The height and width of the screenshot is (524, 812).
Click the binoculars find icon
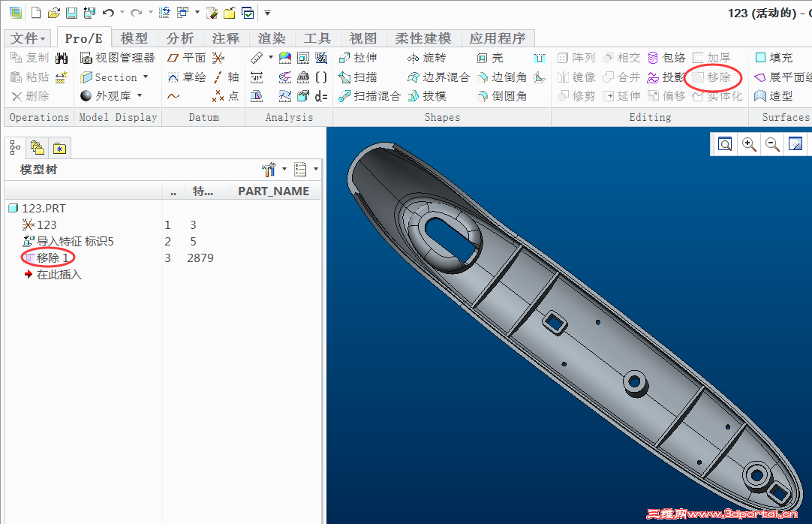pyautogui.click(x=62, y=58)
